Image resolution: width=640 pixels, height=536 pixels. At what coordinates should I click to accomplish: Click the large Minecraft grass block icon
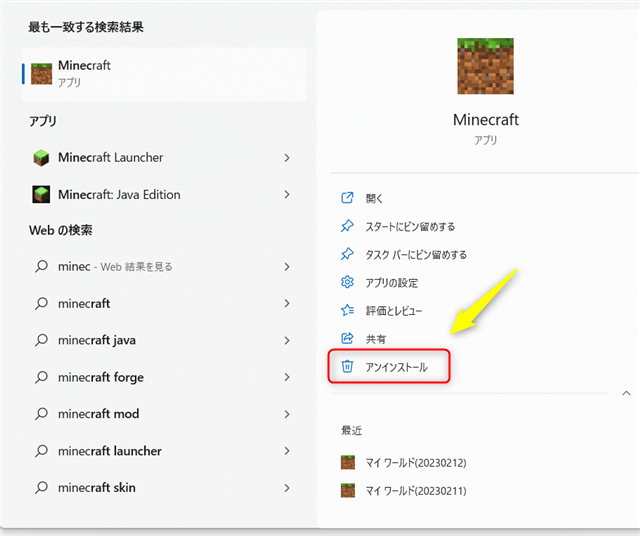[x=486, y=67]
